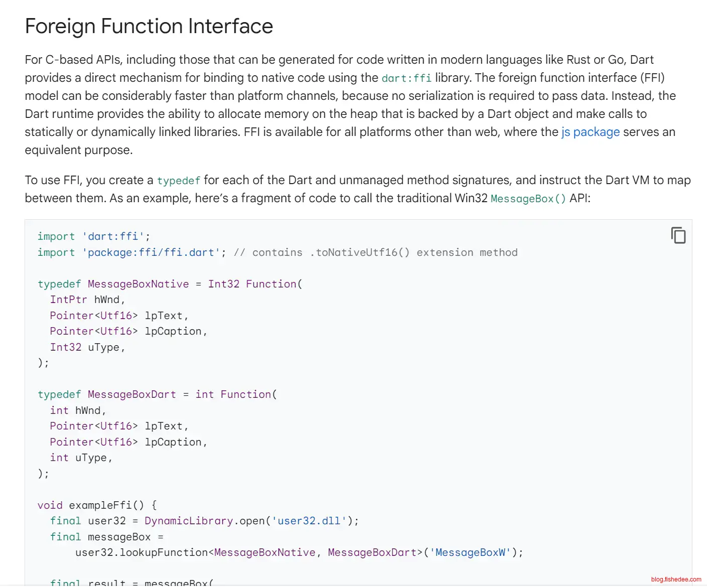Click the inline MessageBox() code reference
Viewport: 707px width, 588px height.
coord(528,199)
